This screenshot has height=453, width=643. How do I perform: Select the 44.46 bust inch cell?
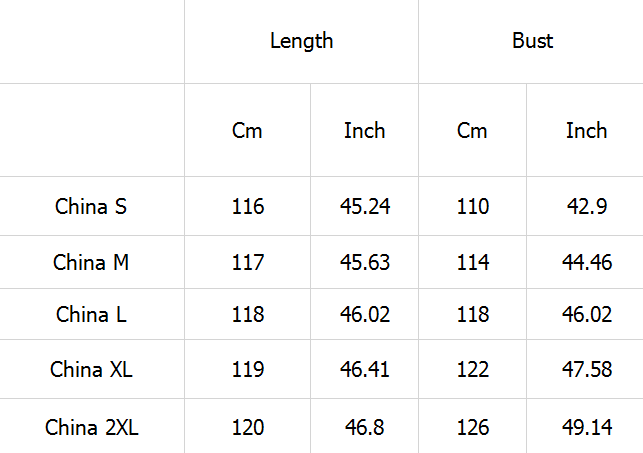point(587,262)
